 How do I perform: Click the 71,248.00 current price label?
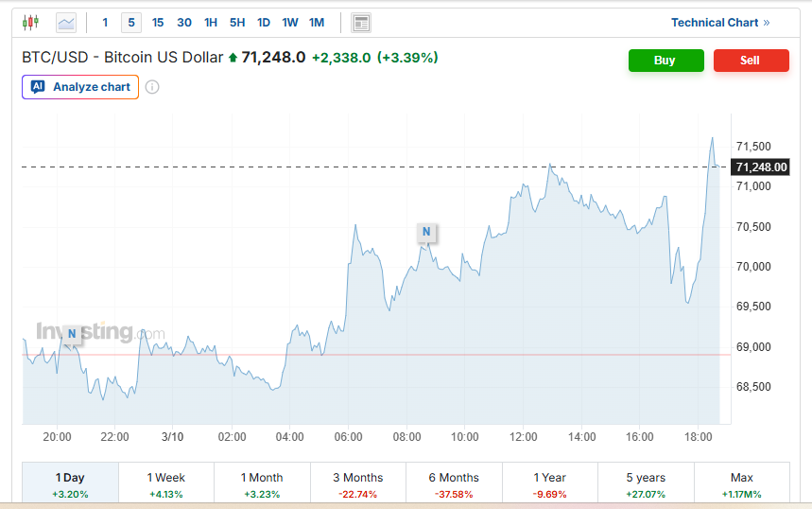pyautogui.click(x=762, y=167)
